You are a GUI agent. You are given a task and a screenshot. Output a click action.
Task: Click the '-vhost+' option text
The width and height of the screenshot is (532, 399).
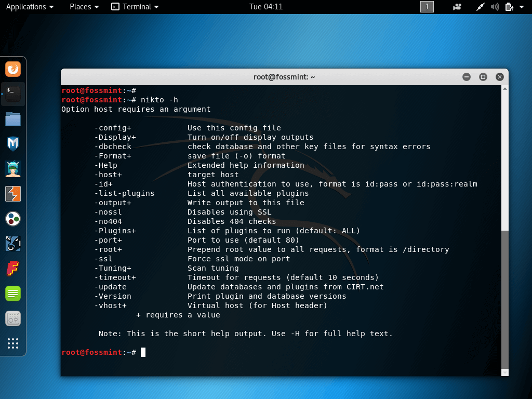tap(110, 305)
